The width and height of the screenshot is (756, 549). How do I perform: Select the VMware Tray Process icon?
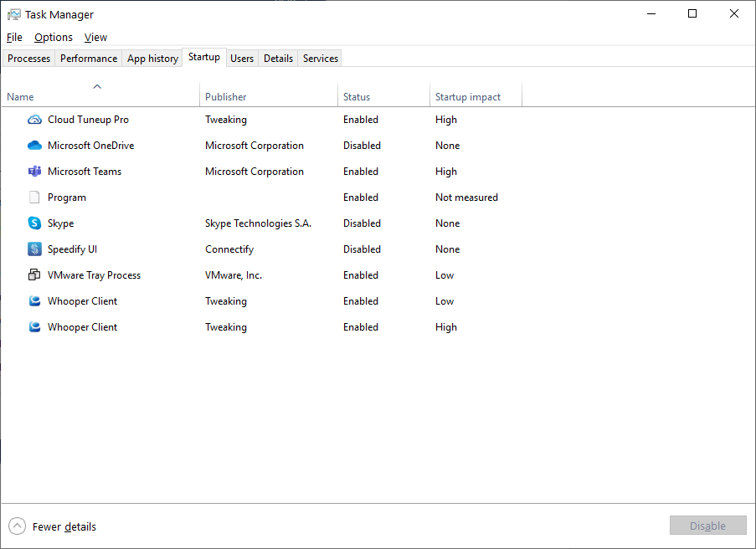(x=34, y=274)
